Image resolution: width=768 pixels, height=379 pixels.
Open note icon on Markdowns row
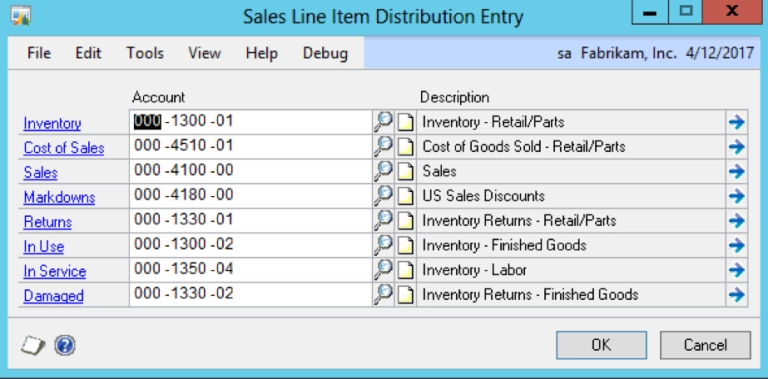tap(406, 196)
